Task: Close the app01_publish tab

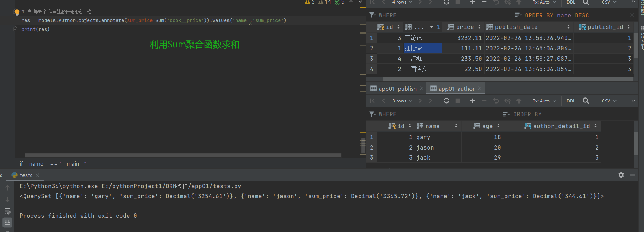Action: click(x=422, y=88)
